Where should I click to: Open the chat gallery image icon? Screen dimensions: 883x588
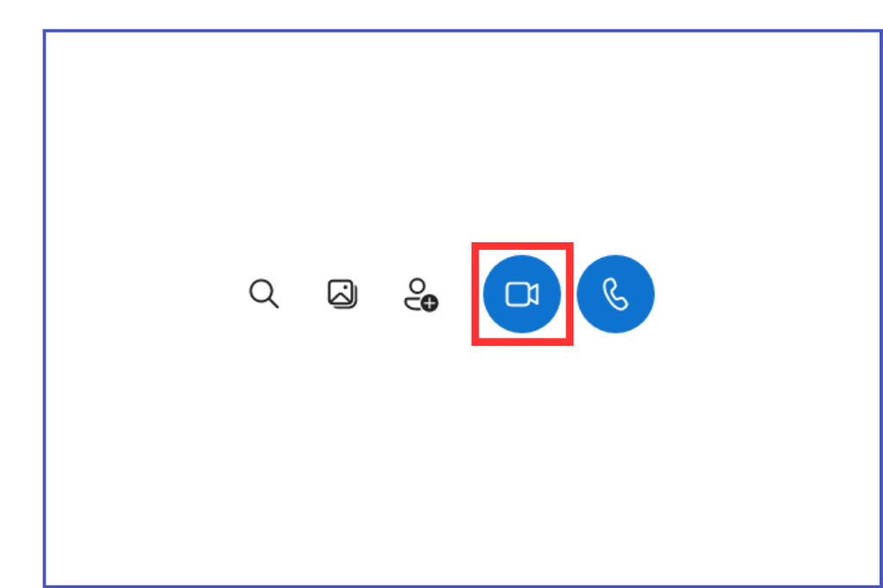click(x=342, y=294)
